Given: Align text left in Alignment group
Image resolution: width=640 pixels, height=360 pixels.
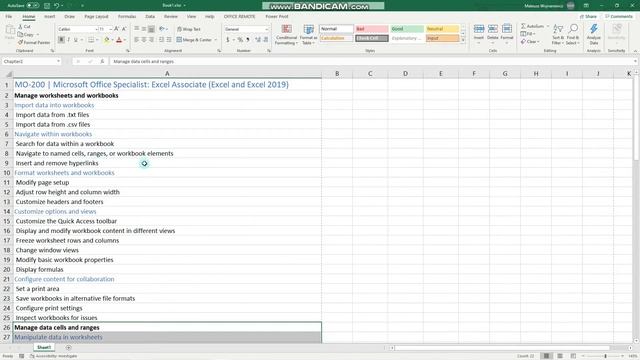Looking at the screenshot, I should coord(136,40).
